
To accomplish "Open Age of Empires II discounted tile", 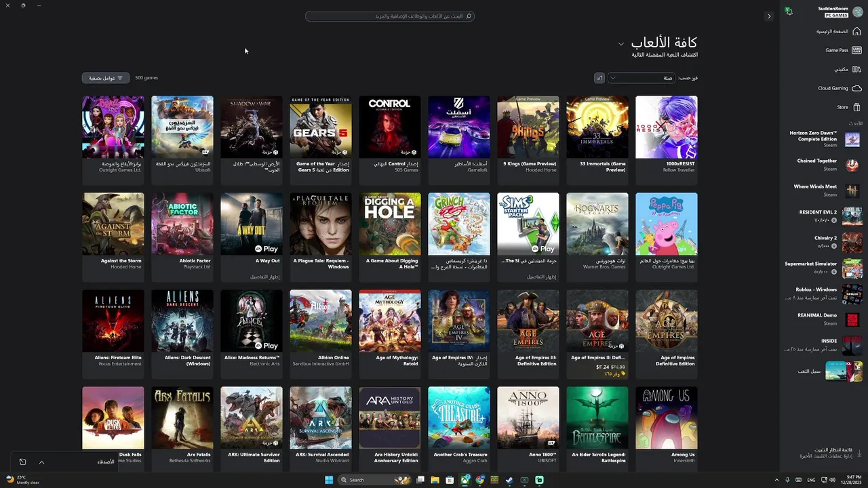I will (x=597, y=333).
